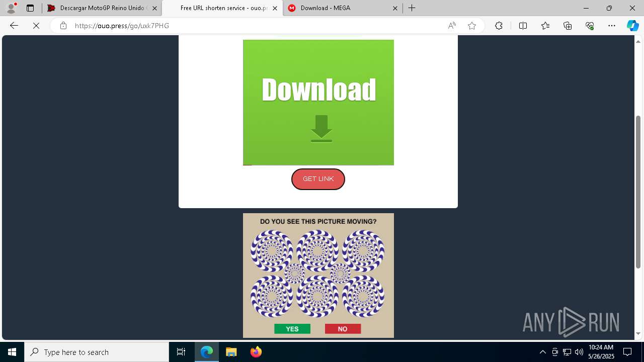Click the Microsoft Edge taskbar icon
644x362 pixels.
click(207, 352)
